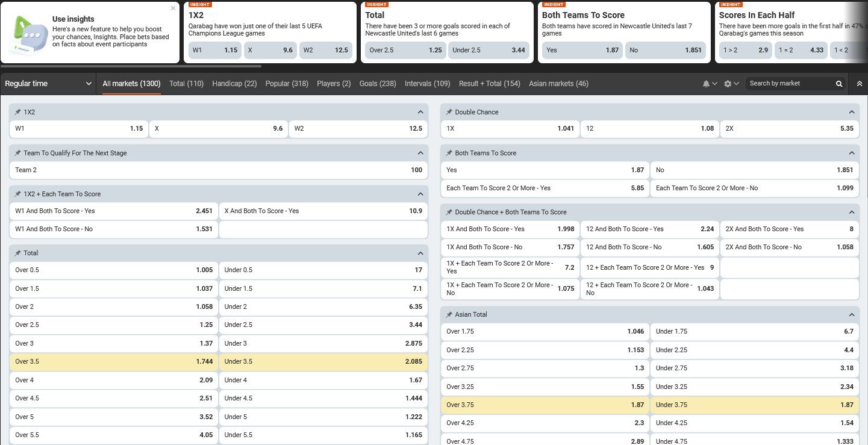This screenshot has height=445, width=868.
Task: Pick W1 odds in the 1X2 insight card
Action: 214,50
